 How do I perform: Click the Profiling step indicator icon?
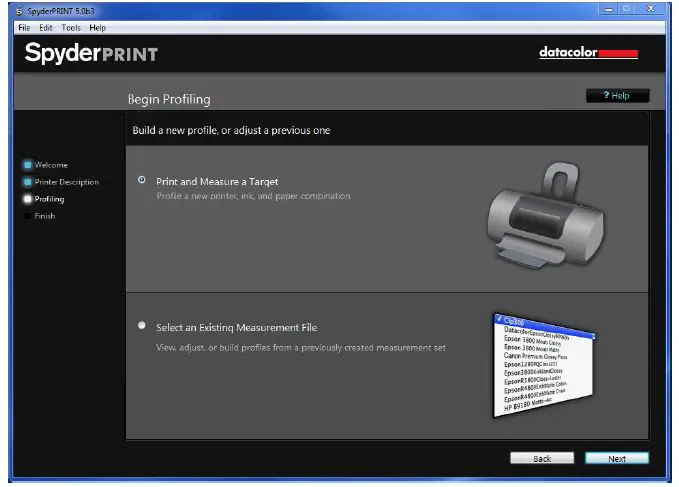tap(28, 199)
